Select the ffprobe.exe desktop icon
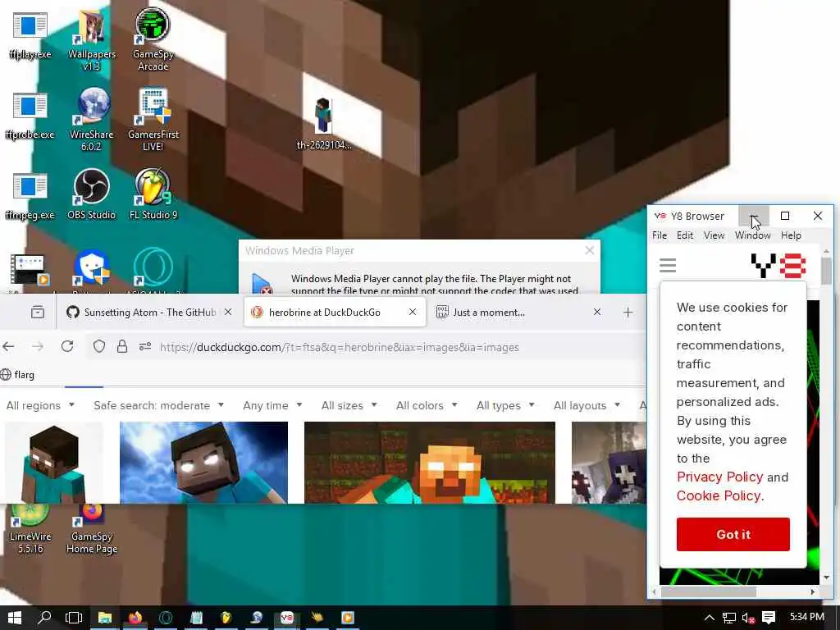The image size is (840, 630). coord(30,116)
